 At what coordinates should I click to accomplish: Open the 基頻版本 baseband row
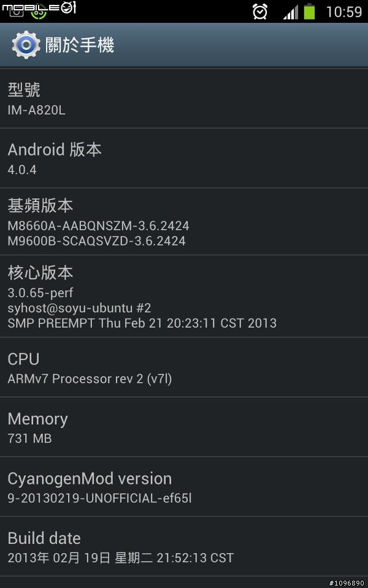click(x=184, y=222)
